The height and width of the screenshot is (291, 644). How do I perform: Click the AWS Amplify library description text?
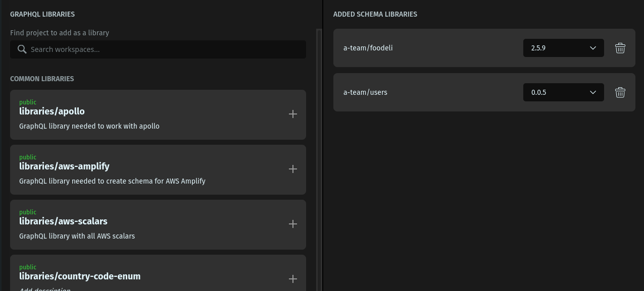112,181
